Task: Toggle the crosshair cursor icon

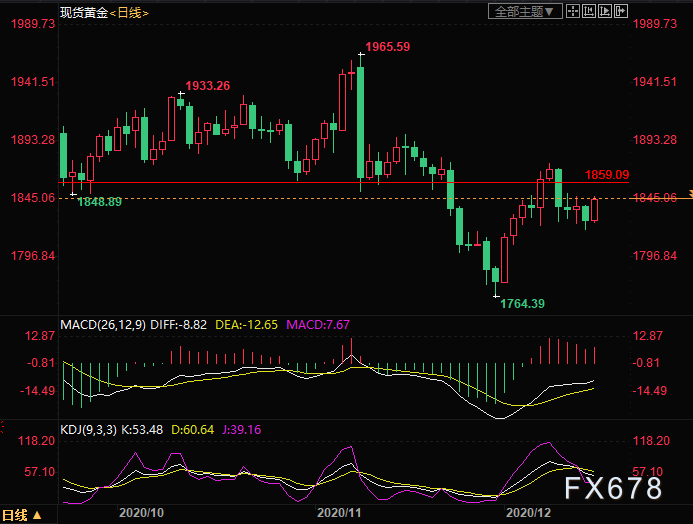Action: [573, 11]
